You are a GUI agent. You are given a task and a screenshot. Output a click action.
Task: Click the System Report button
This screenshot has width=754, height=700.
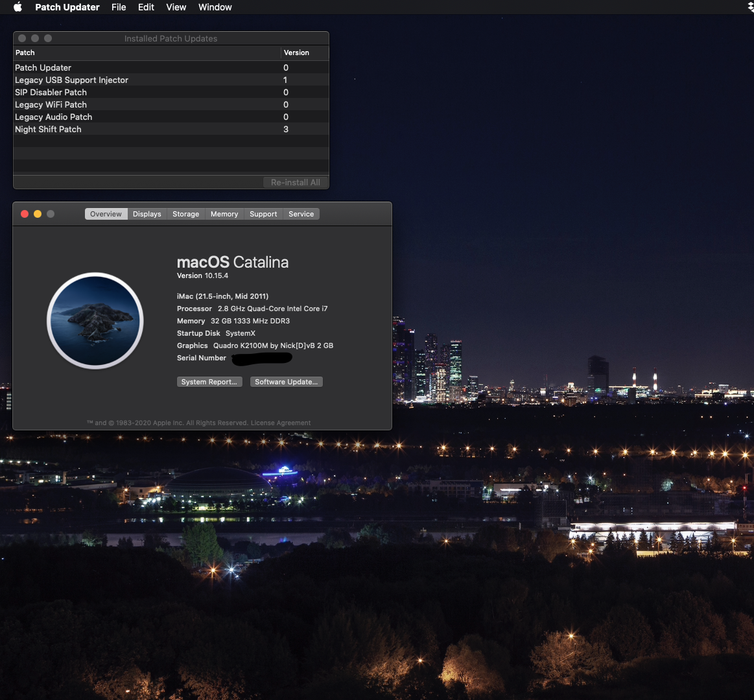point(209,382)
